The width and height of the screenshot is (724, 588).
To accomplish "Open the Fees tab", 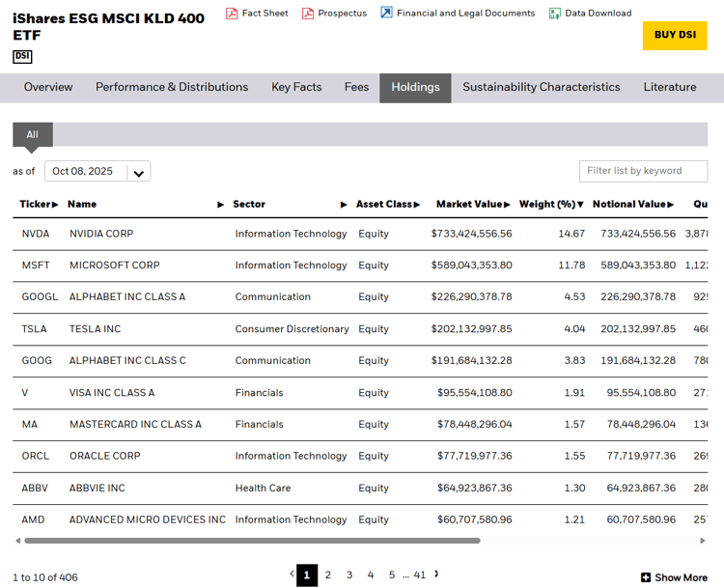I will (356, 87).
